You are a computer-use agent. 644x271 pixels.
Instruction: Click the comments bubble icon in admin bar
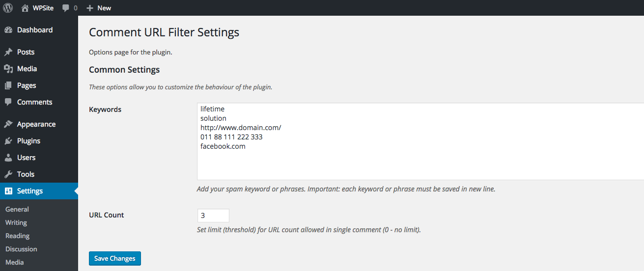tap(65, 8)
